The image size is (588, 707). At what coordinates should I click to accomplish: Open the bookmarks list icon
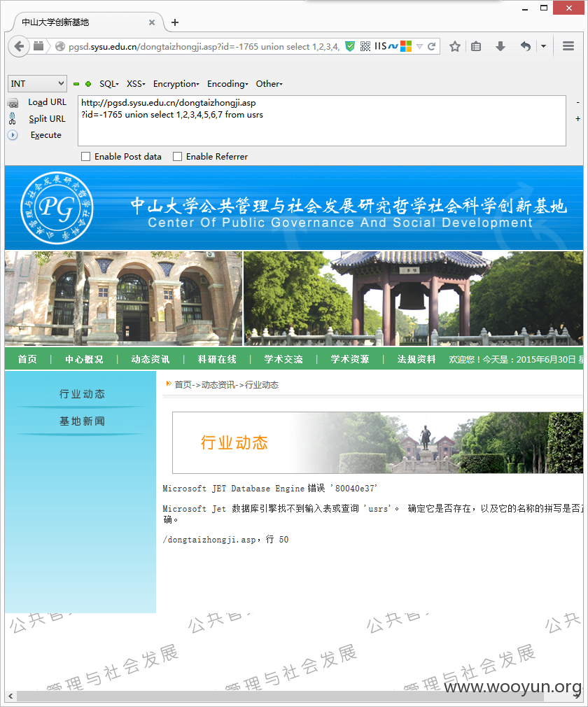[476, 46]
